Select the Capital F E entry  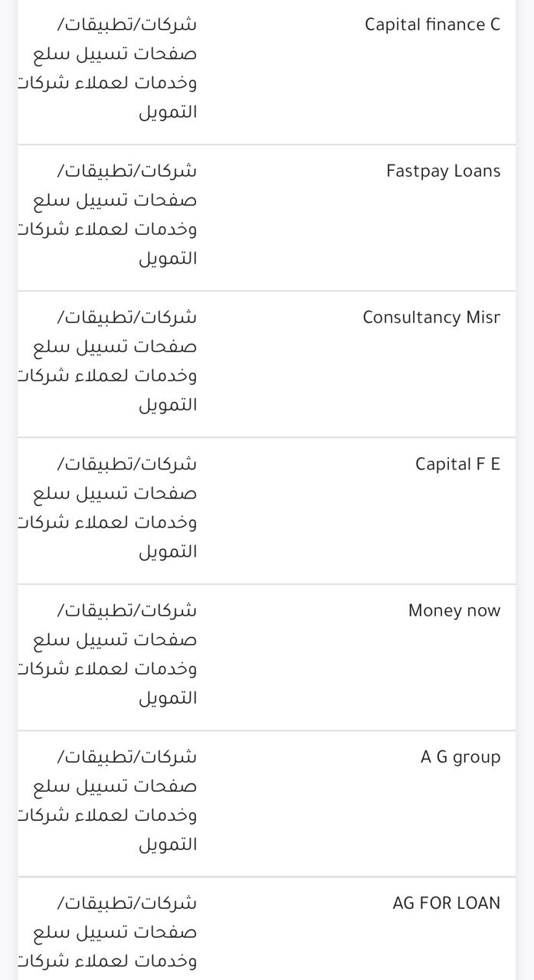click(x=457, y=464)
